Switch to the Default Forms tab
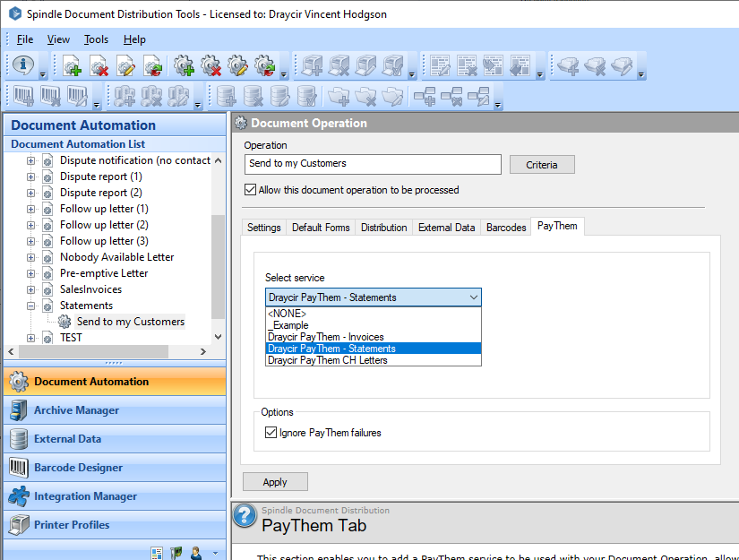 click(x=321, y=228)
